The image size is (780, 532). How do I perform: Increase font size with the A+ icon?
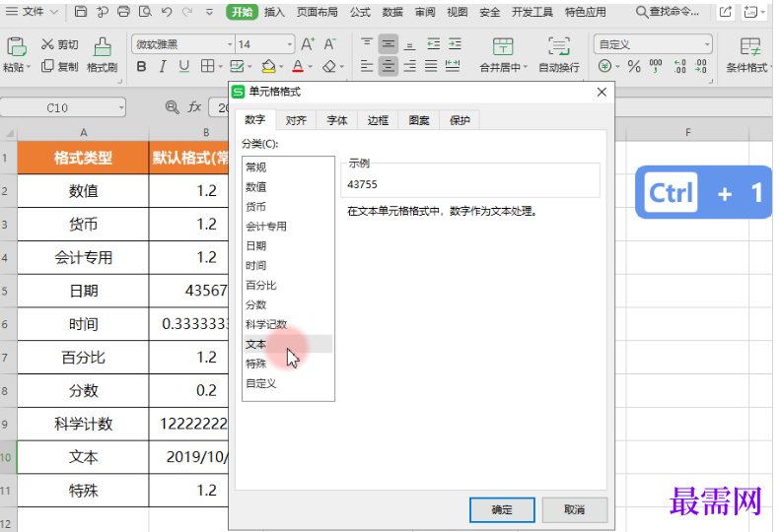[308, 44]
